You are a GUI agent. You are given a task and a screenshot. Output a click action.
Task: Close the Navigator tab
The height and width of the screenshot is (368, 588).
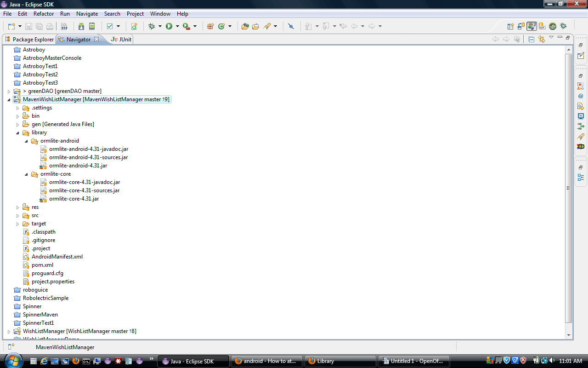[96, 39]
